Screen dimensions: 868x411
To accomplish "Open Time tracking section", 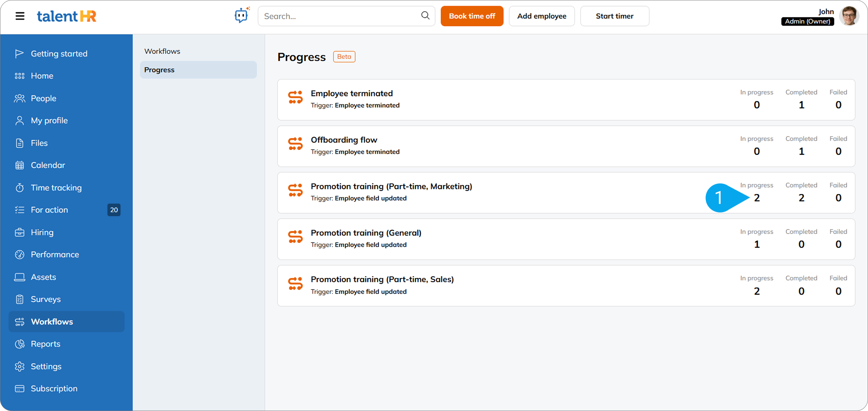I will click(x=66, y=187).
